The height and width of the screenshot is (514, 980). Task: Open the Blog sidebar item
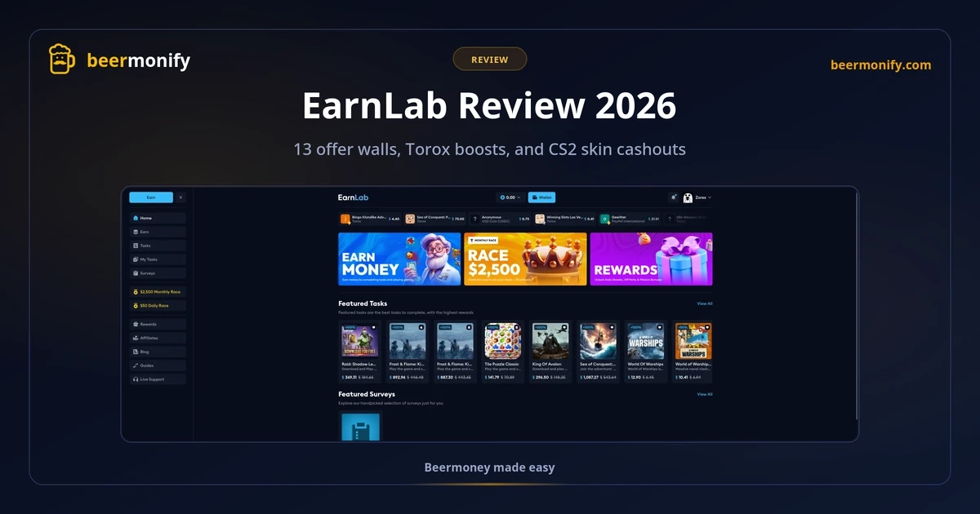click(158, 352)
